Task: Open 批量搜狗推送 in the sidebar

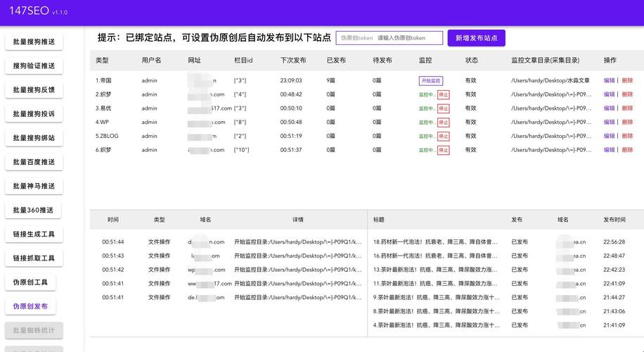Action: click(x=34, y=42)
